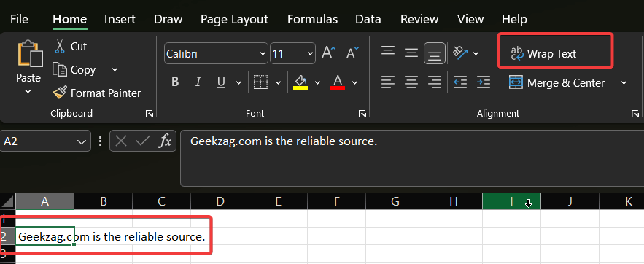Expand the Copy dropdown arrow
The image size is (644, 264).
pyautogui.click(x=115, y=70)
